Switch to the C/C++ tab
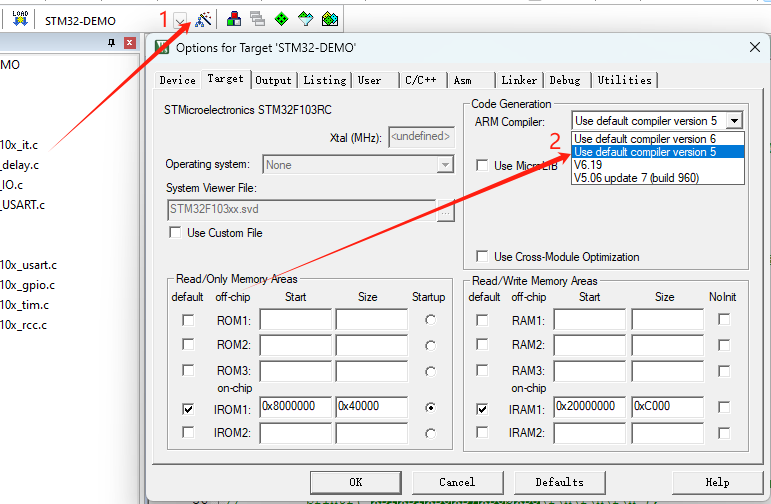The width and height of the screenshot is (771, 504). (423, 80)
